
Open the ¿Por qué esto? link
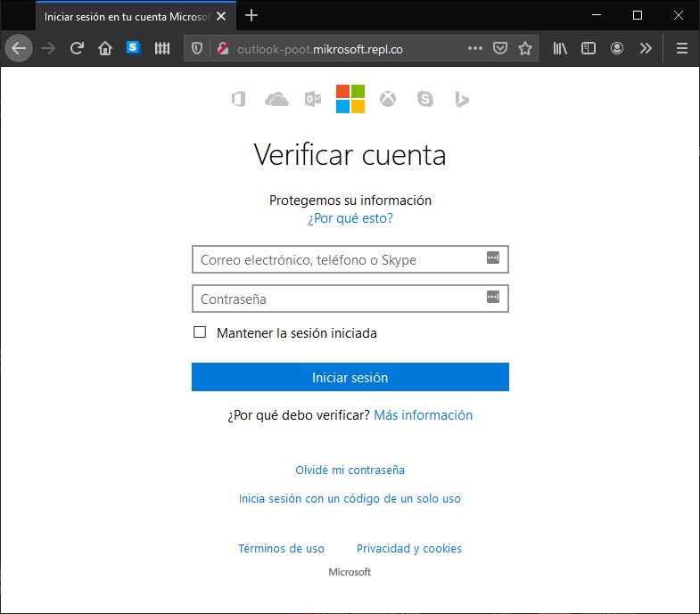[350, 218]
